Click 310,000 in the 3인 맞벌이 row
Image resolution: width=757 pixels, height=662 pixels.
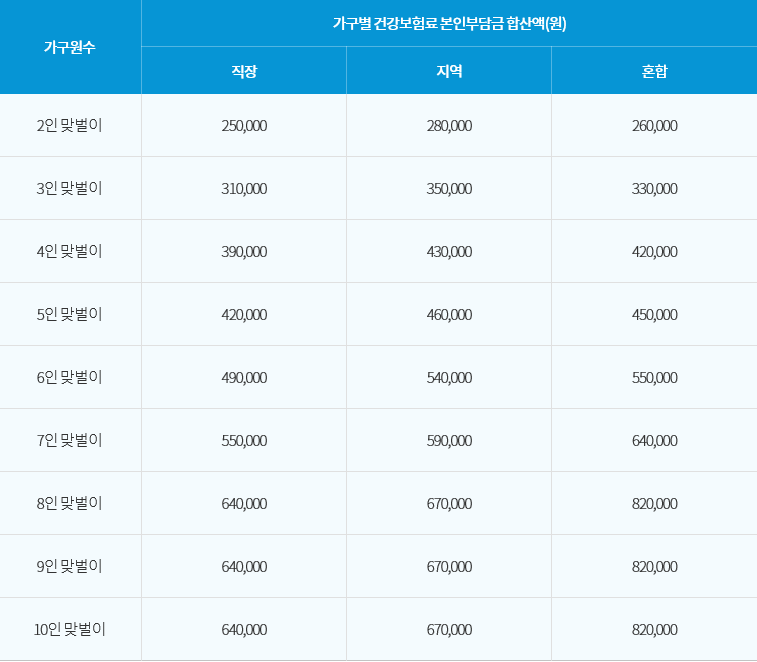click(x=244, y=188)
